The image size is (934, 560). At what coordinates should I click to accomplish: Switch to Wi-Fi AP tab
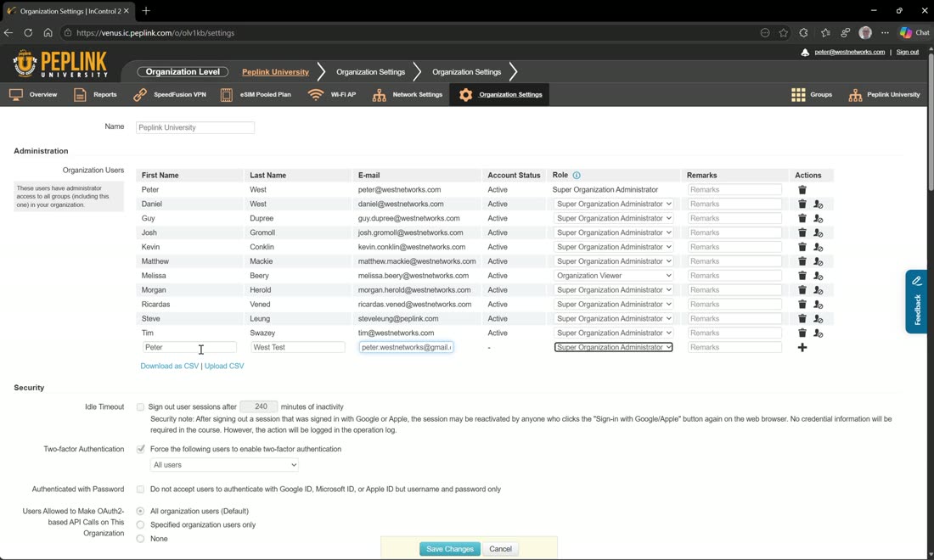pyautogui.click(x=332, y=95)
